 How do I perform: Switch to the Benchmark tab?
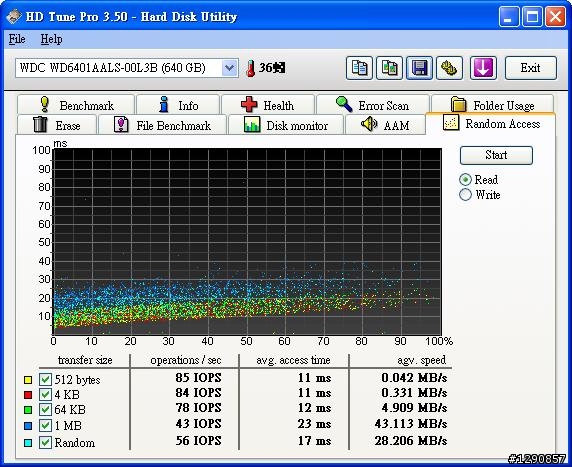[x=76, y=105]
